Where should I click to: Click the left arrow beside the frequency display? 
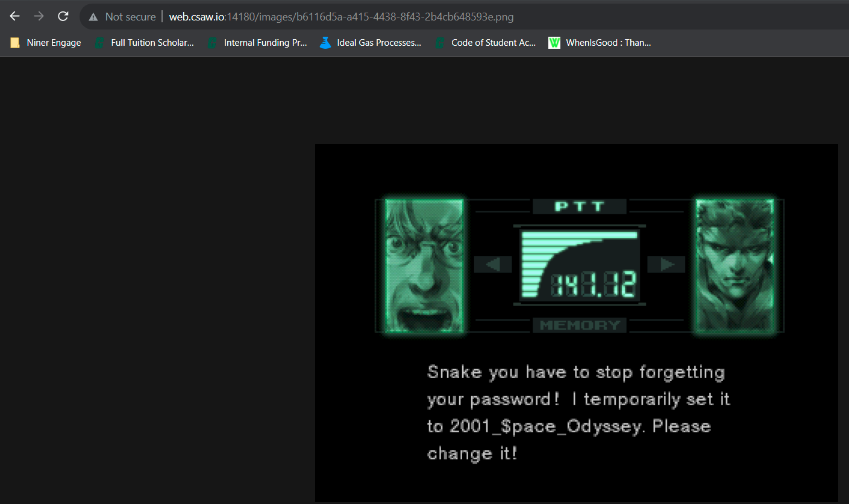pos(493,264)
